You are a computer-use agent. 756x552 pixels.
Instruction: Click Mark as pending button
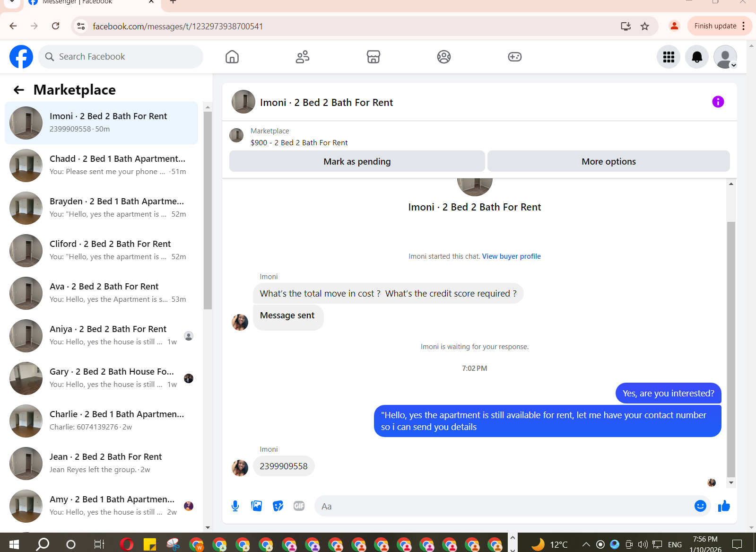pos(357,161)
